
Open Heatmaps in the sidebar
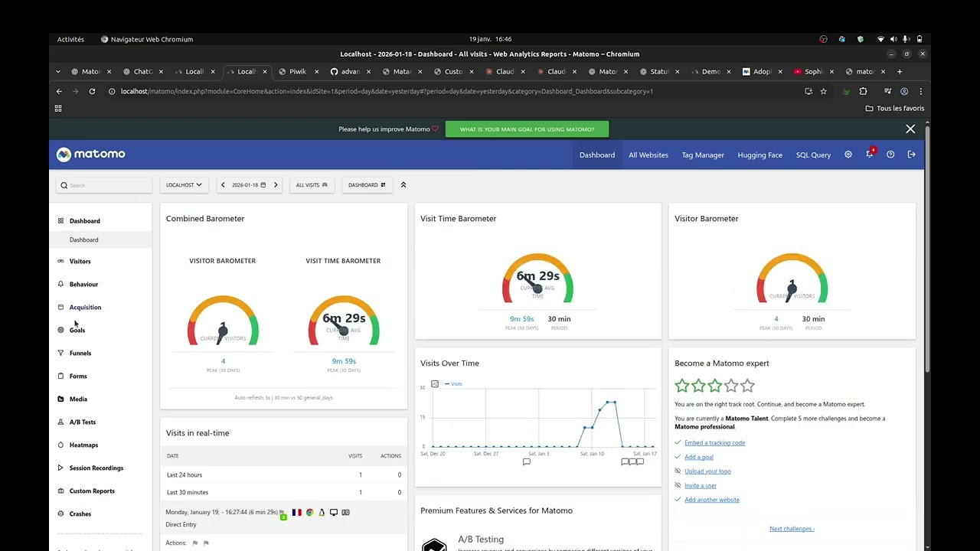[x=83, y=445]
